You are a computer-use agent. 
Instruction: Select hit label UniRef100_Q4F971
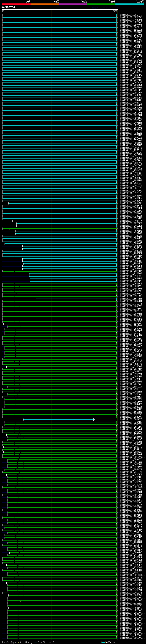pos(131,472)
